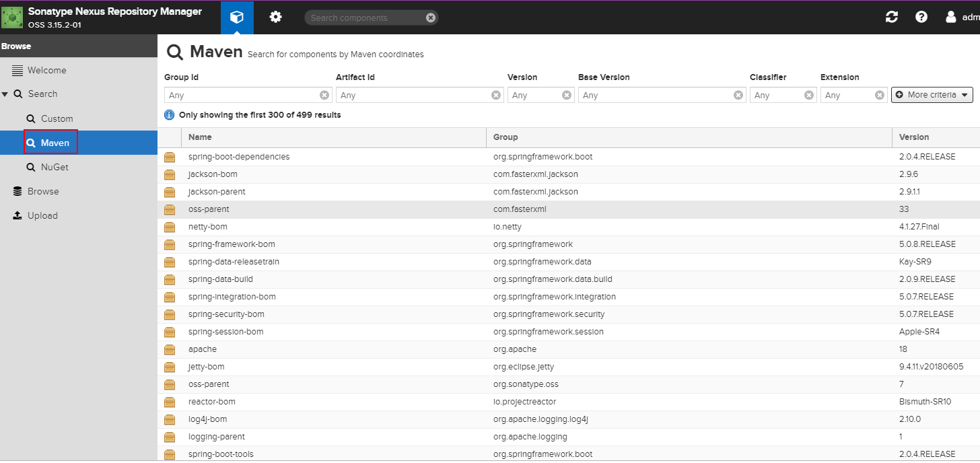Sort by the Version column header
980x463 pixels.
936,137
